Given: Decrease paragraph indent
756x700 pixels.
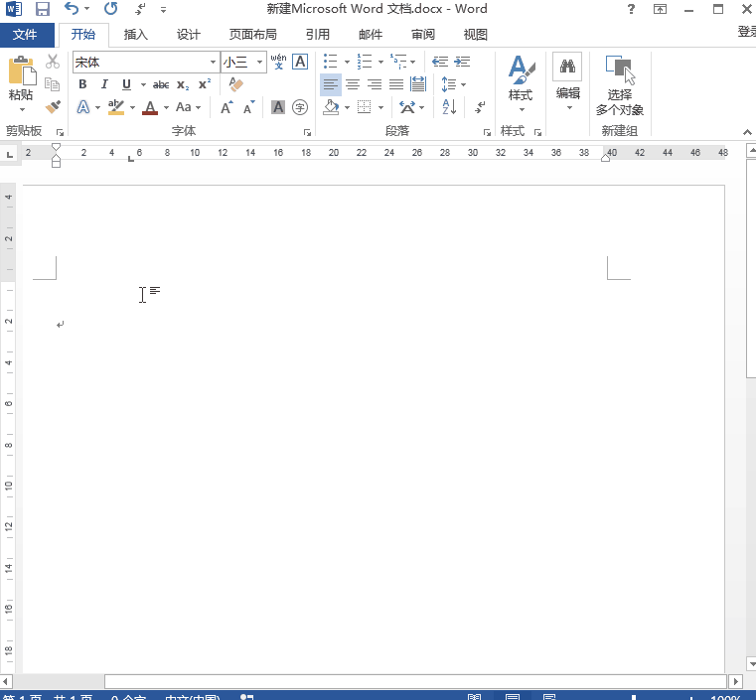Looking at the screenshot, I should [440, 62].
